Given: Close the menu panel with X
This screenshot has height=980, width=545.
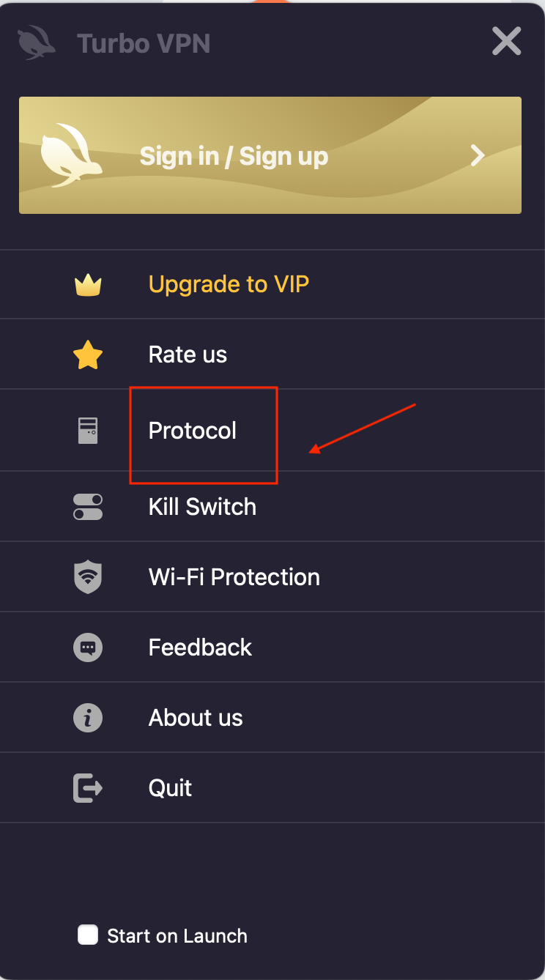Looking at the screenshot, I should (x=507, y=42).
